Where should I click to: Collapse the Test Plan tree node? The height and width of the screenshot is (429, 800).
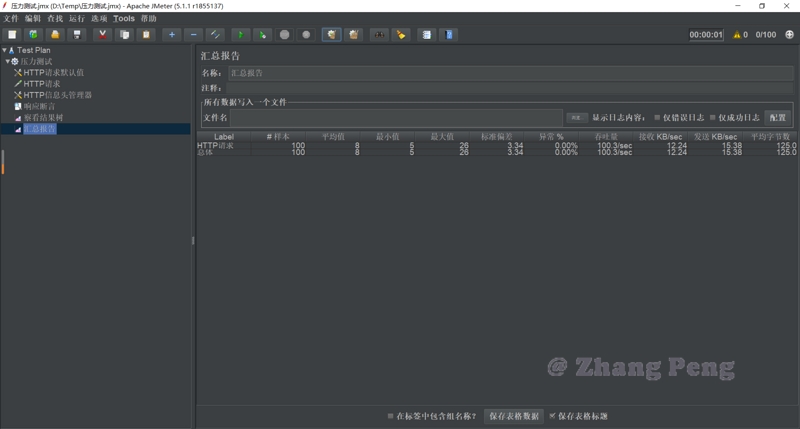pos(5,50)
